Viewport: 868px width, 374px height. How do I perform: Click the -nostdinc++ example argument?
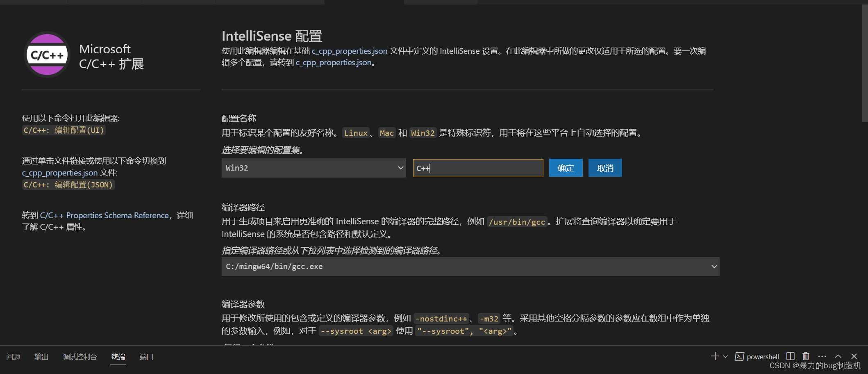coord(441,319)
